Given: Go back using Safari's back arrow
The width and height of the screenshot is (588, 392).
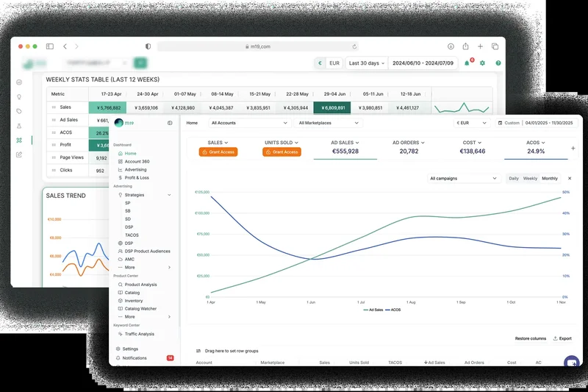Looking at the screenshot, I should (x=65, y=46).
